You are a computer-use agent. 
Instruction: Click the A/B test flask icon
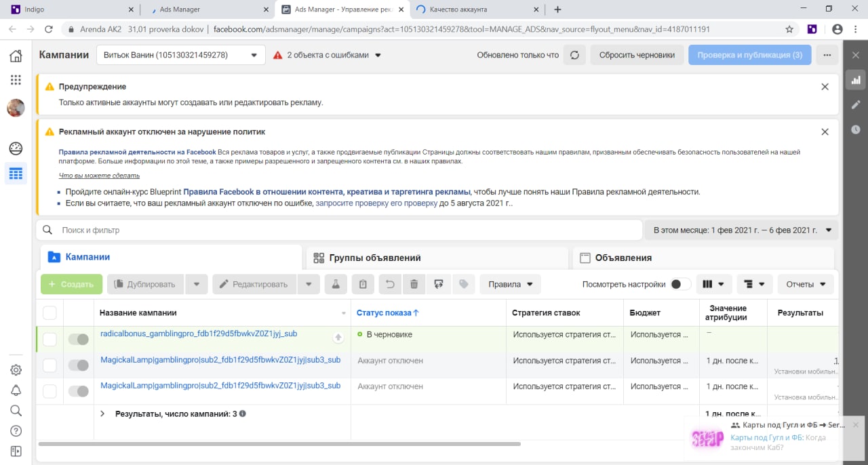pyautogui.click(x=335, y=284)
